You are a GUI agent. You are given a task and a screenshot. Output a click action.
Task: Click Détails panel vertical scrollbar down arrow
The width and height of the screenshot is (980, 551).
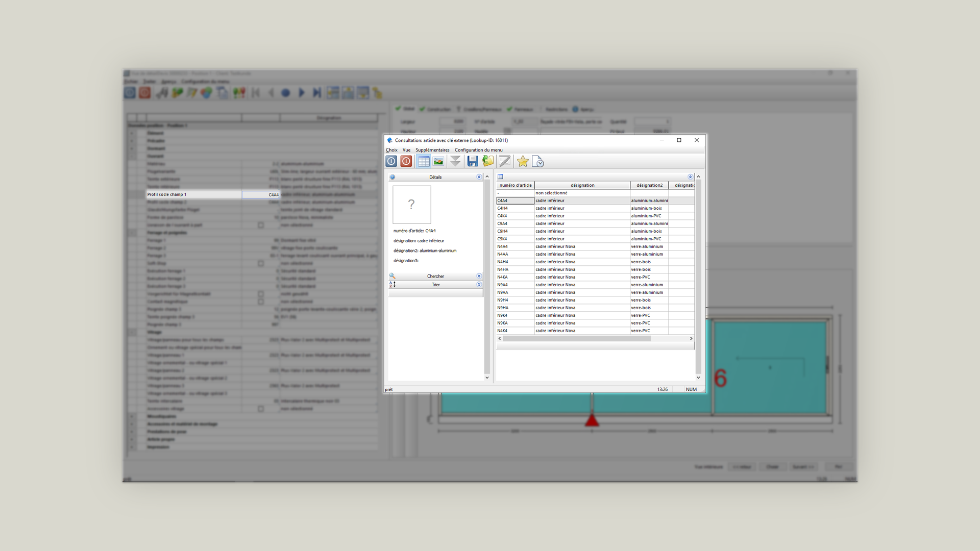[x=487, y=378]
